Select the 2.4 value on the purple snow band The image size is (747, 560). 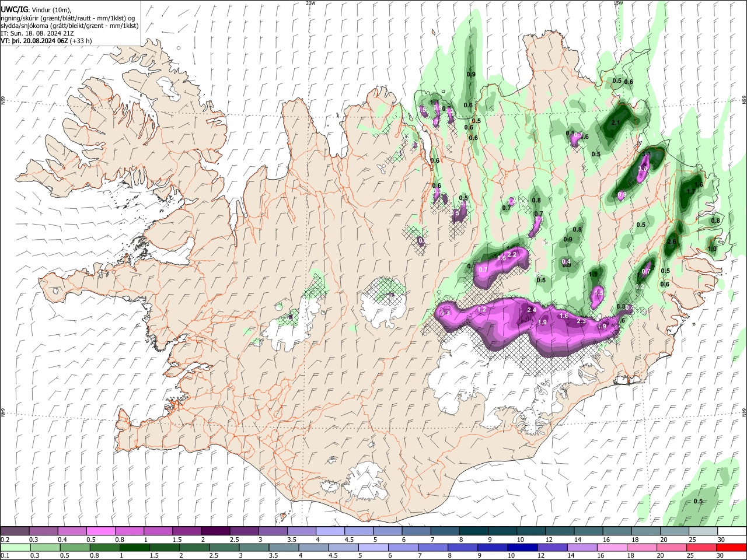(x=532, y=310)
